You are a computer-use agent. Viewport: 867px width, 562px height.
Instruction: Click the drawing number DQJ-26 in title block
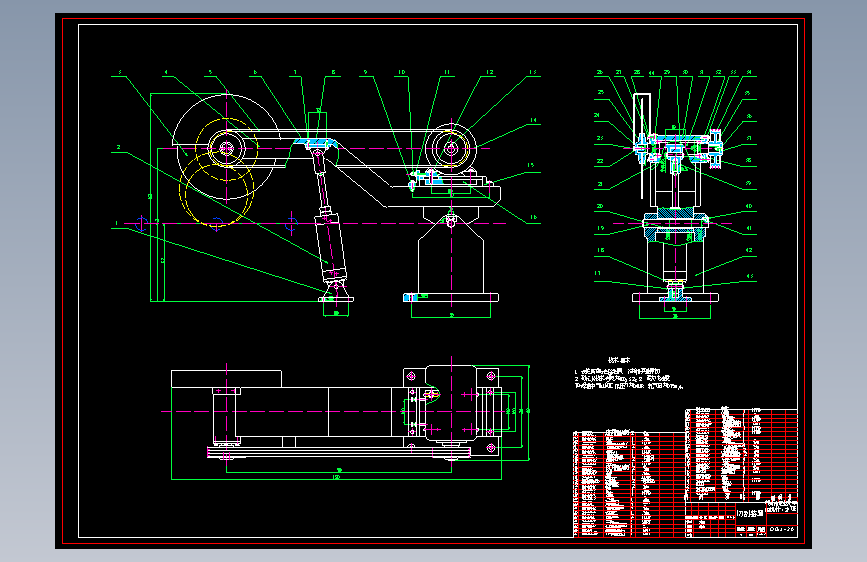click(782, 530)
